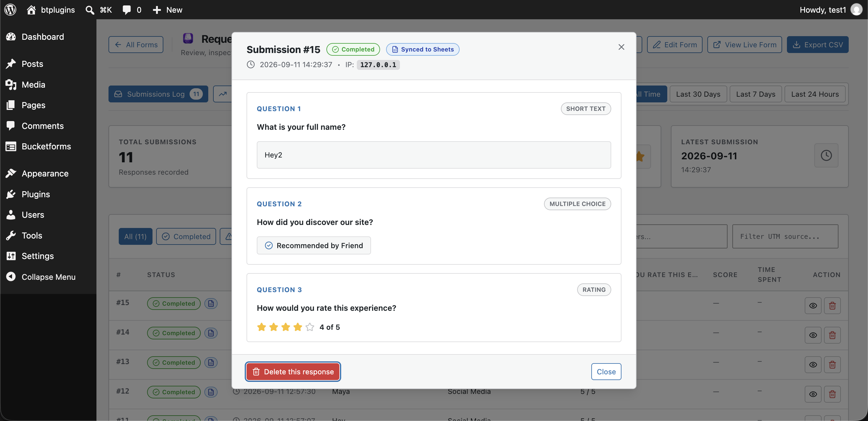Filter by Last 24 Hours
868x421 pixels.
point(815,94)
